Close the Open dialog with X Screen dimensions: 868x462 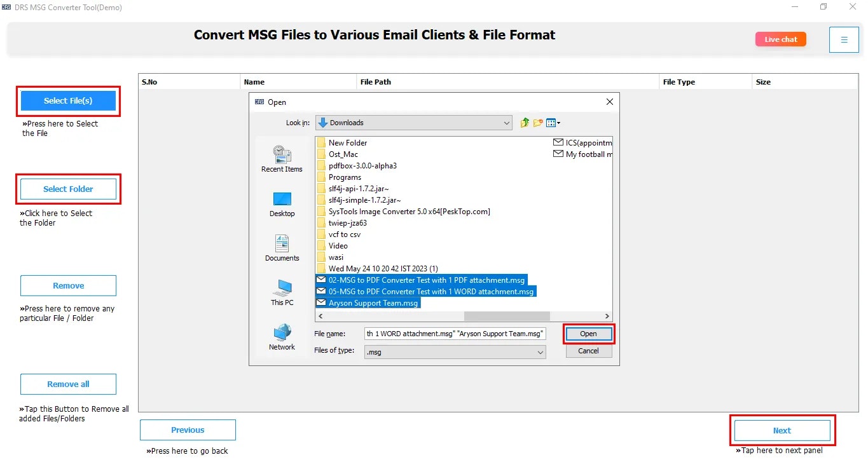click(x=609, y=102)
